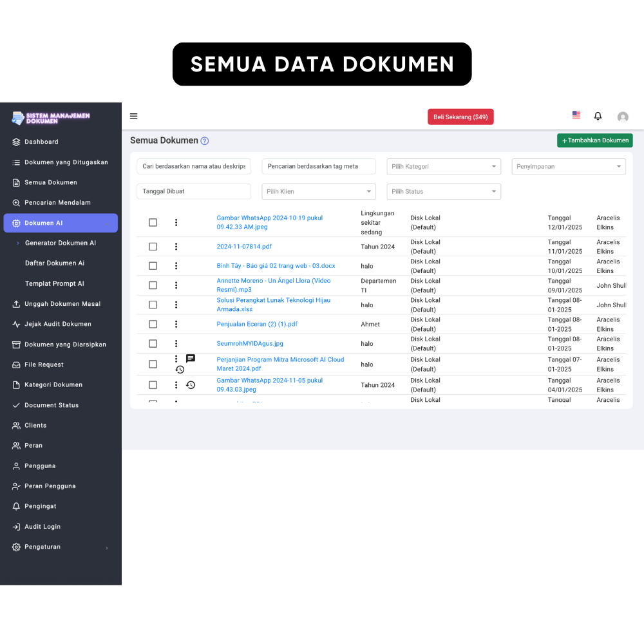This screenshot has width=644, height=644.
Task: Open the comment icon on Perjanjian Program Mitra row
Action: click(191, 359)
